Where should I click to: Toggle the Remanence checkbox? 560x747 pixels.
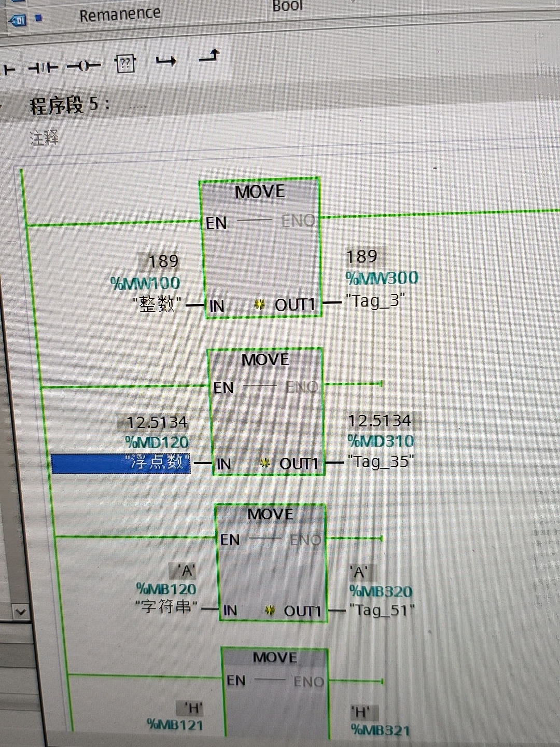click(39, 16)
